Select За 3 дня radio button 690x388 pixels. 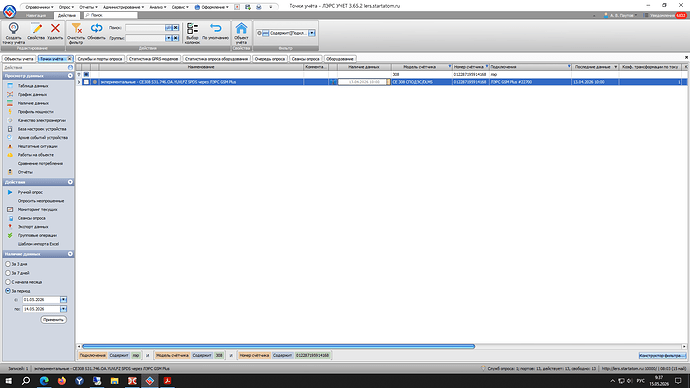point(8,264)
